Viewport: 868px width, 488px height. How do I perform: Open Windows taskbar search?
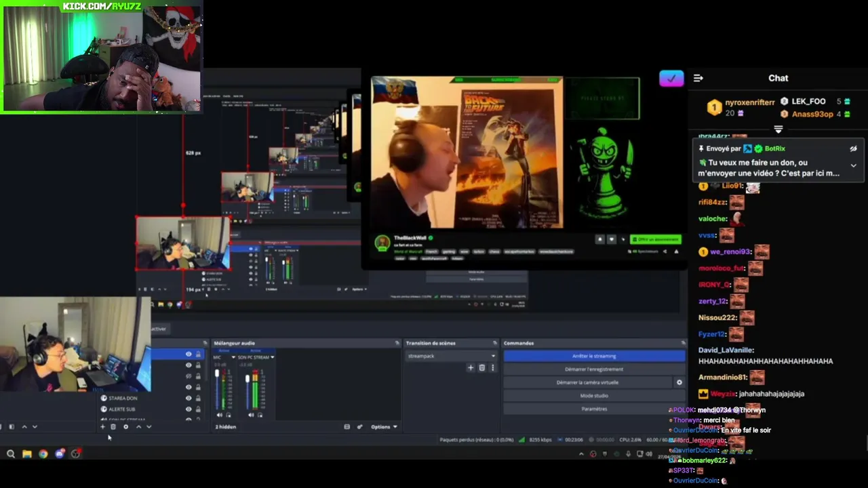(x=10, y=453)
